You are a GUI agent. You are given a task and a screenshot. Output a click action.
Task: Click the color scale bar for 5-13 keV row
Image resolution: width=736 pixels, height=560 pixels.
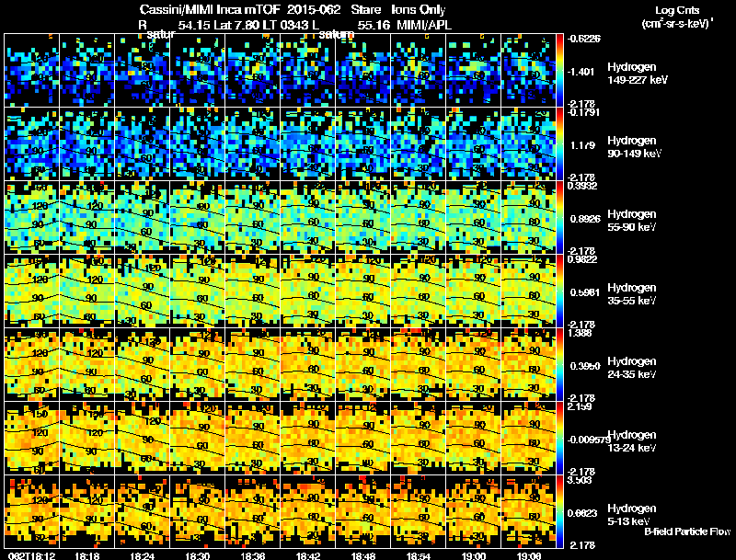[560, 511]
